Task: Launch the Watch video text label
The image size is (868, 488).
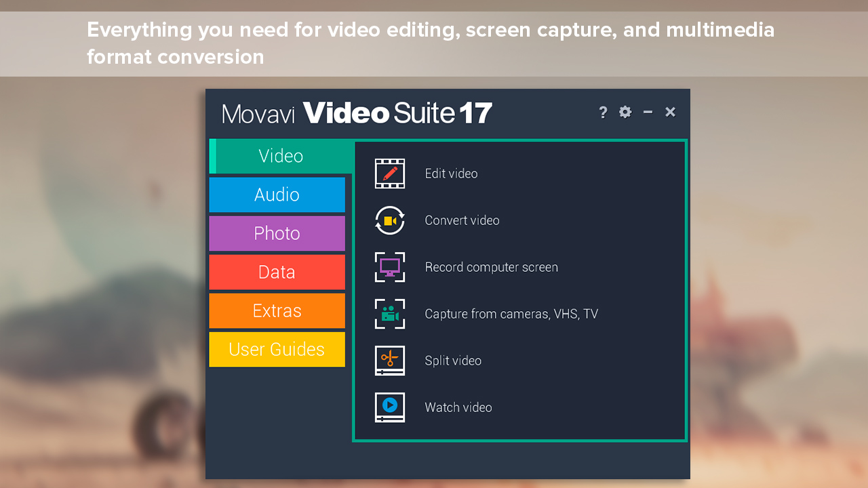Action: coord(458,407)
